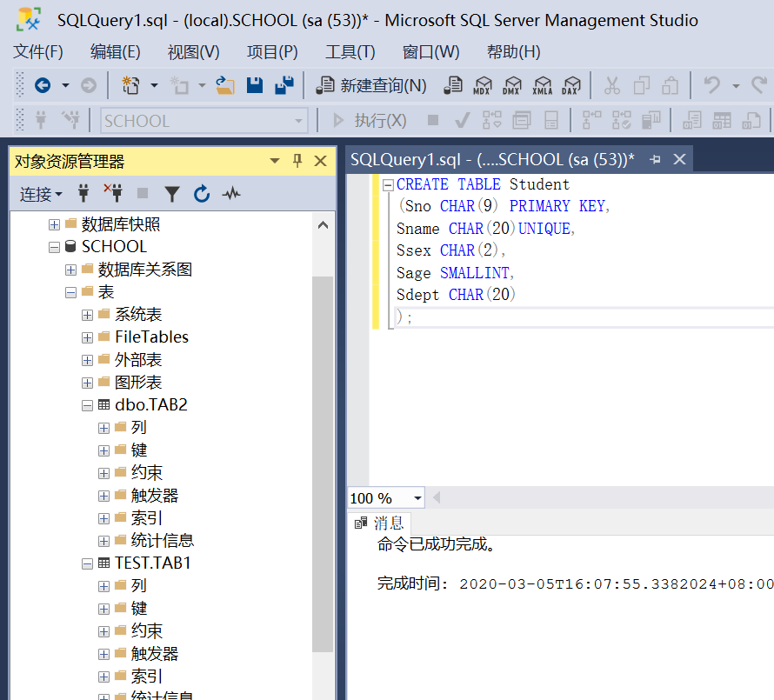Click the 新建查询(N) button
The height and width of the screenshot is (700, 774).
pyautogui.click(x=371, y=85)
